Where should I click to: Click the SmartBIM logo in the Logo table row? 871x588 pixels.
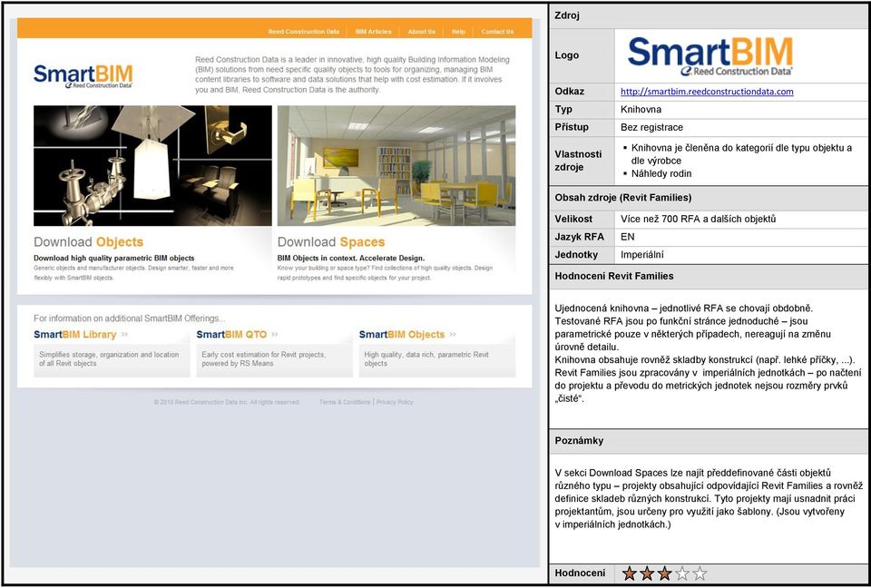click(710, 56)
